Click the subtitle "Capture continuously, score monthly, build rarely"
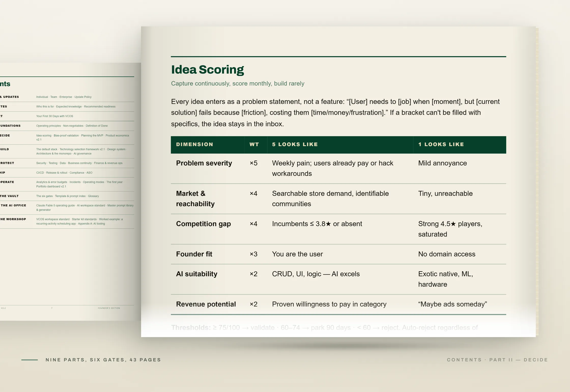570x392 pixels. pos(238,83)
